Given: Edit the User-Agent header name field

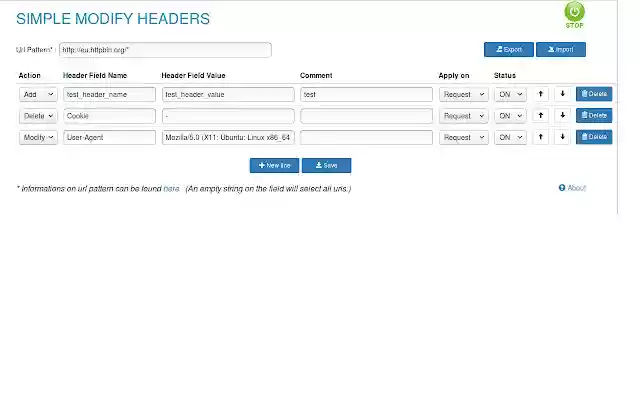Looking at the screenshot, I should point(109,138).
